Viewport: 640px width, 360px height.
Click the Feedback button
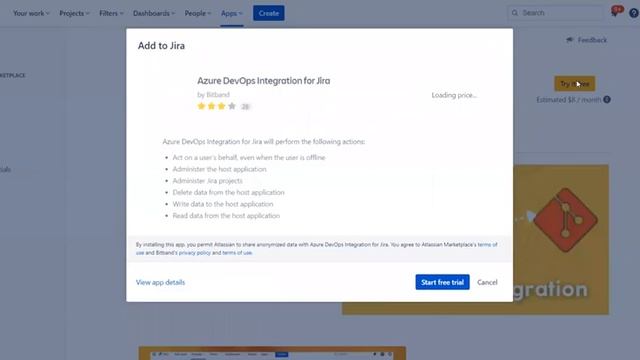587,40
